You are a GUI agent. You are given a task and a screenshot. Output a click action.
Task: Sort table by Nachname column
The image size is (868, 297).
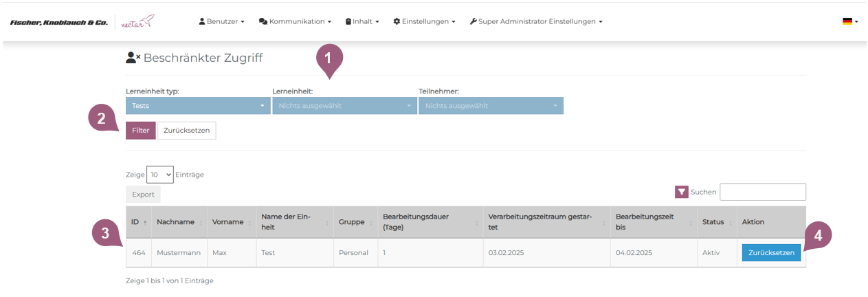179,222
